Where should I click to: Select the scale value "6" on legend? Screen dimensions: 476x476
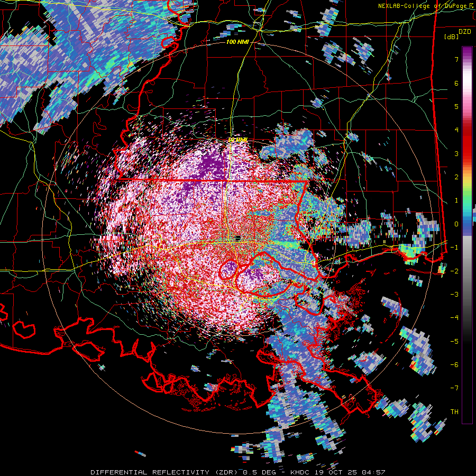click(456, 83)
